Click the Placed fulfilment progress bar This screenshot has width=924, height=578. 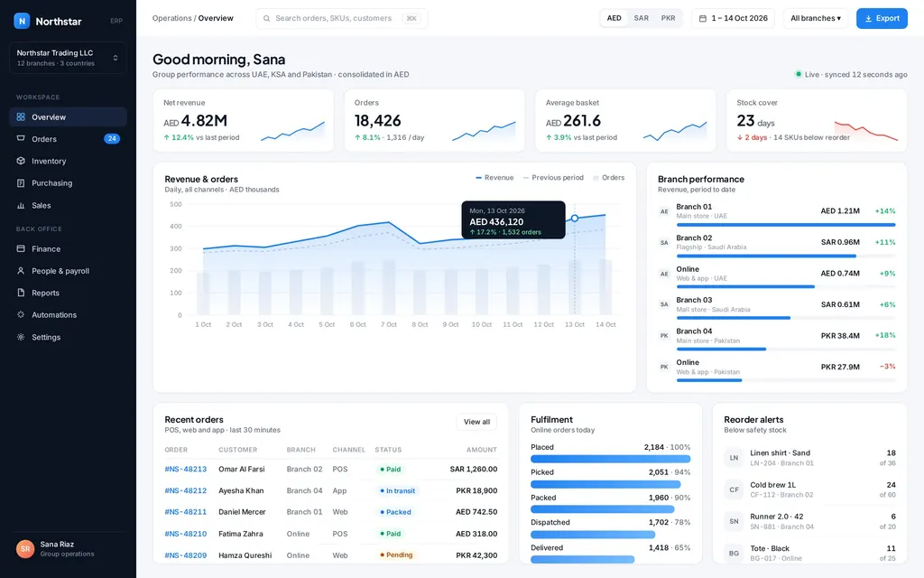(611, 459)
